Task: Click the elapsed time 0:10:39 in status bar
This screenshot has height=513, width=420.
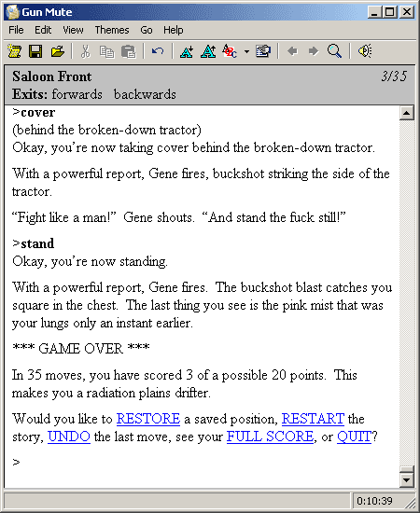Action: pos(374,501)
